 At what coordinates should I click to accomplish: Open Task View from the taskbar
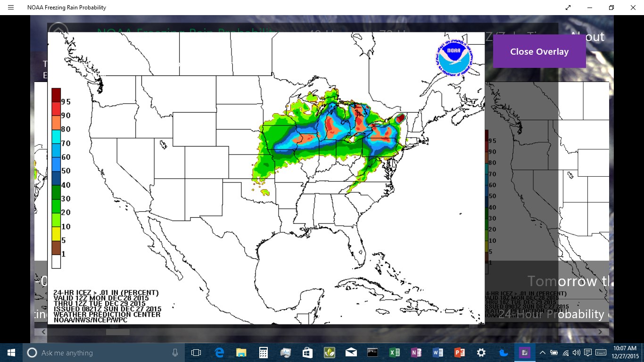196,353
